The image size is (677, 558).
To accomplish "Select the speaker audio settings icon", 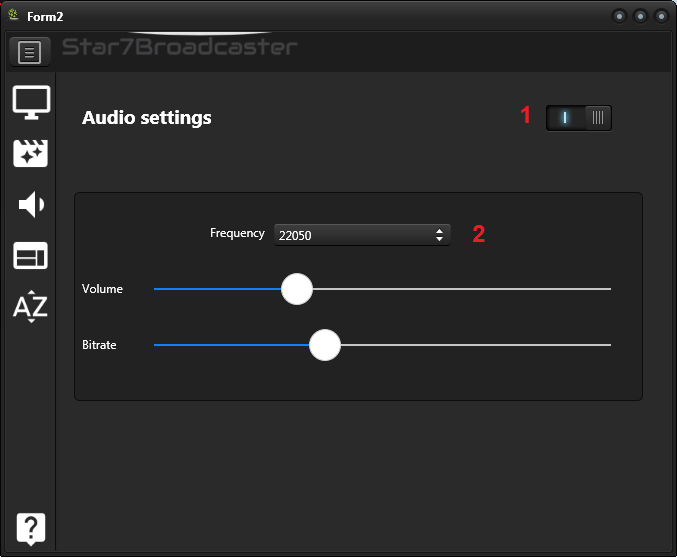I will [31, 204].
